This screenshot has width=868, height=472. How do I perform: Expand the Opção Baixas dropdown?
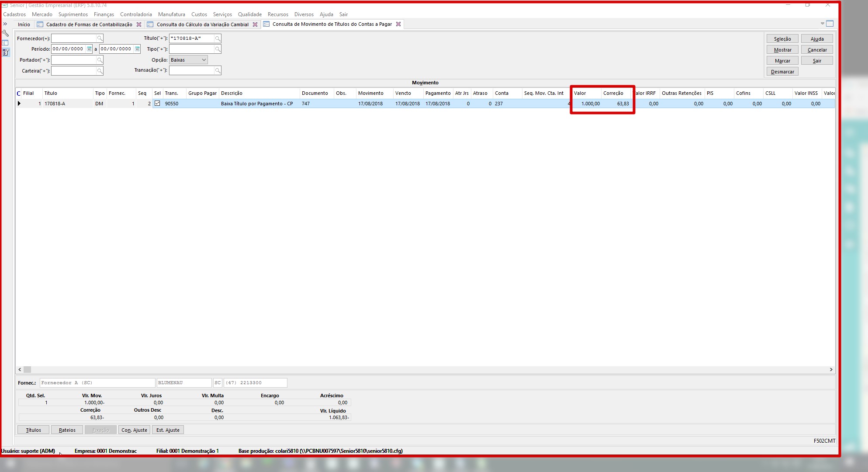204,60
